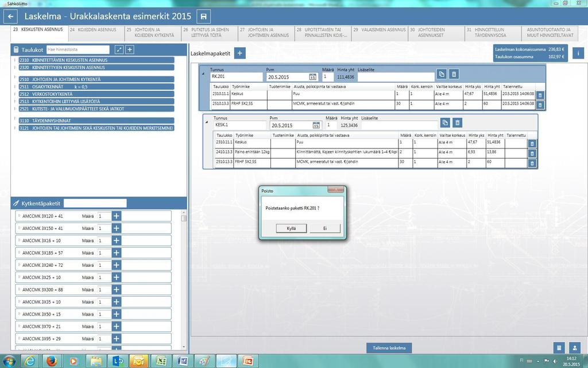Add AMCCMK 3X25 + 10 with its plus button
The height and width of the screenshot is (368, 588).
pyautogui.click(x=116, y=277)
